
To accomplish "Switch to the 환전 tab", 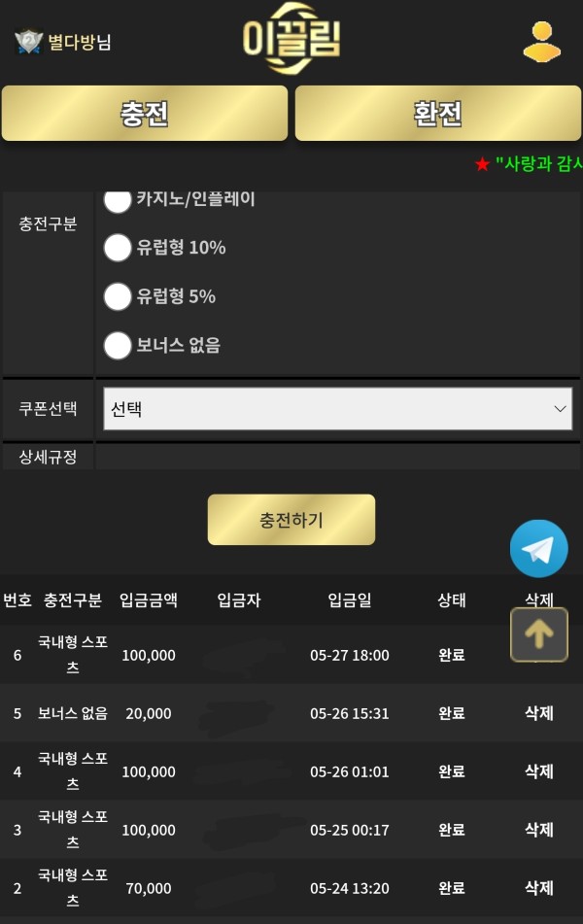I will pos(438,114).
